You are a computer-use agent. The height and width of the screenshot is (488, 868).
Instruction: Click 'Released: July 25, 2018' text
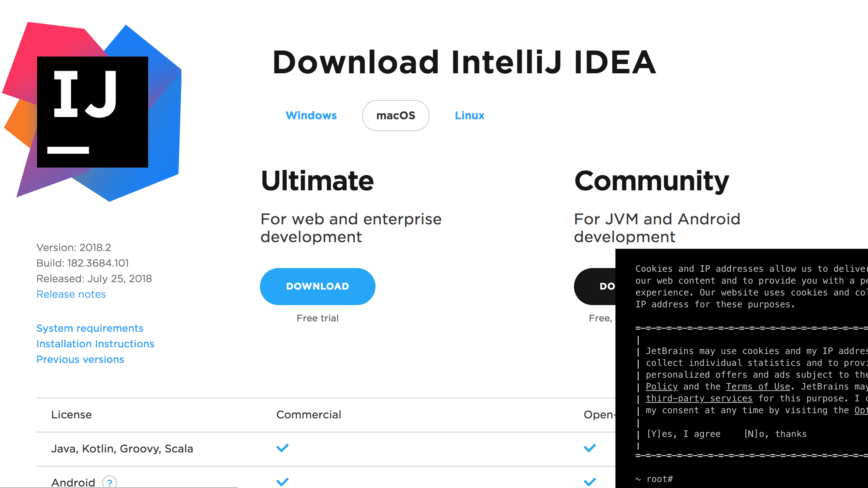[94, 279]
